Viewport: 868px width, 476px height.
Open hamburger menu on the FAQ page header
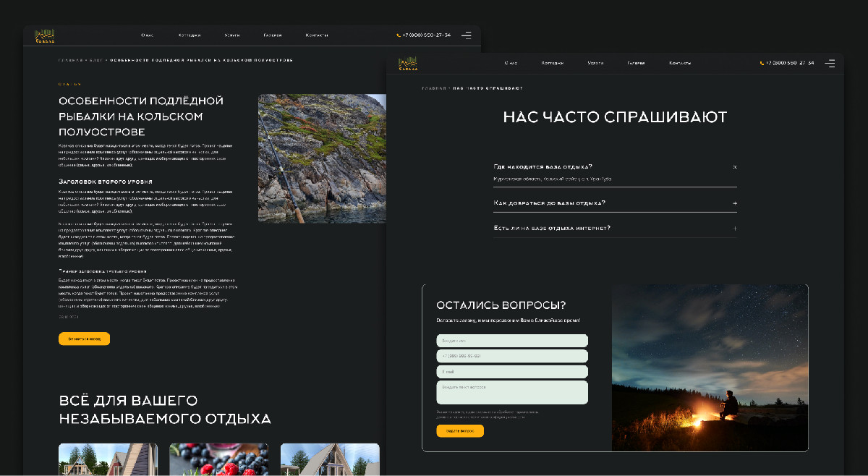pos(830,63)
